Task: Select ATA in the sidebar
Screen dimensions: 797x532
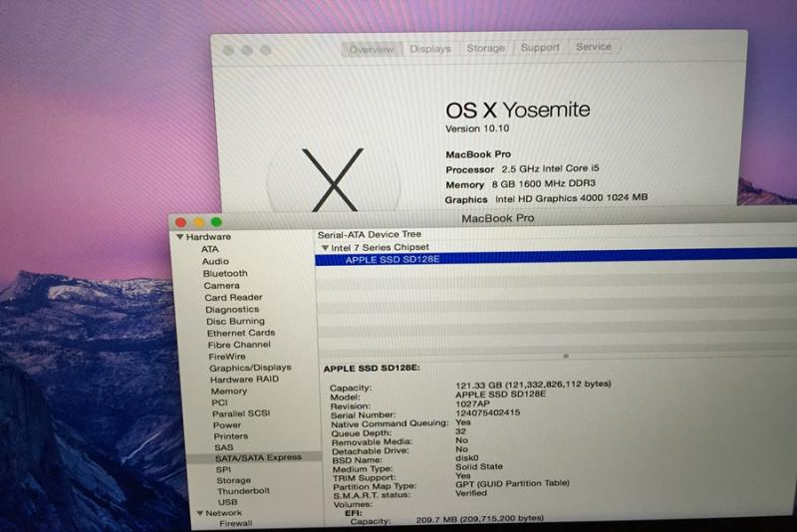Action: point(209,249)
